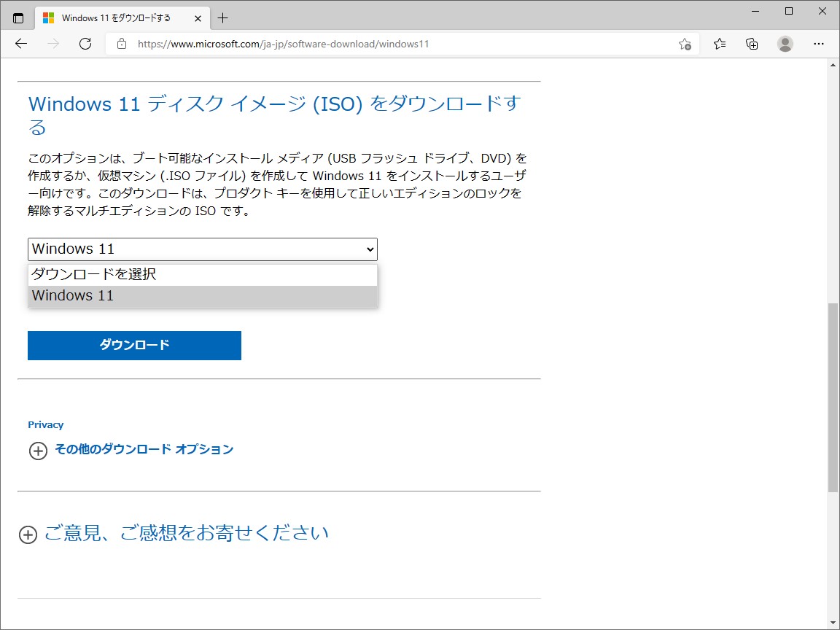The image size is (840, 630).
Task: Open the Edge settings menu via three dots
Action: point(819,44)
